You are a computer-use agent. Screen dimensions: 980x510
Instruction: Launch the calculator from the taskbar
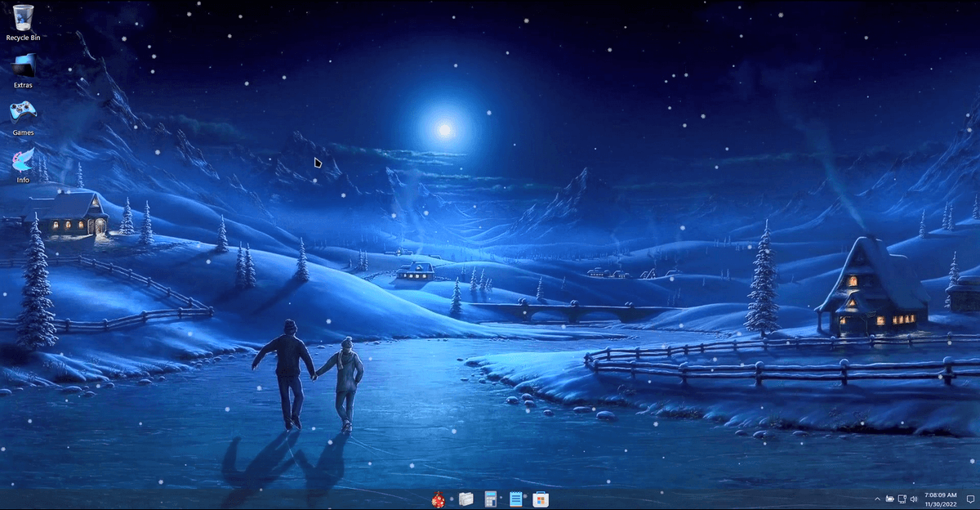[x=491, y=498]
